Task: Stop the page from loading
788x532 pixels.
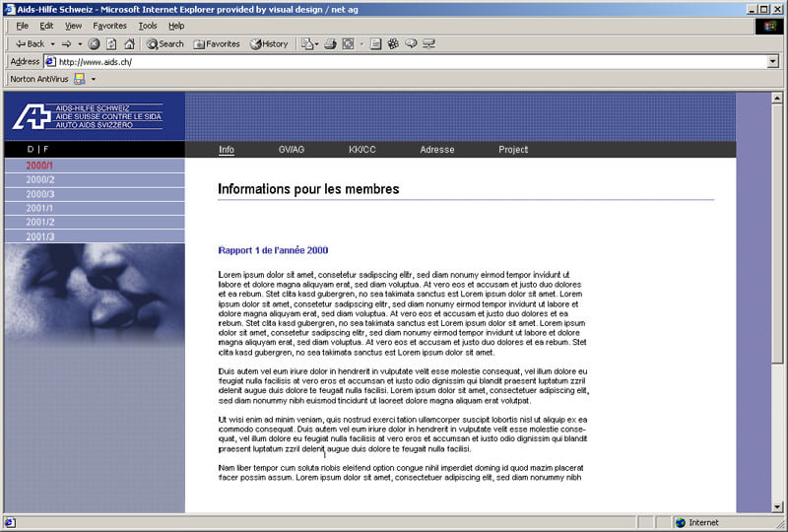Action: (x=94, y=44)
